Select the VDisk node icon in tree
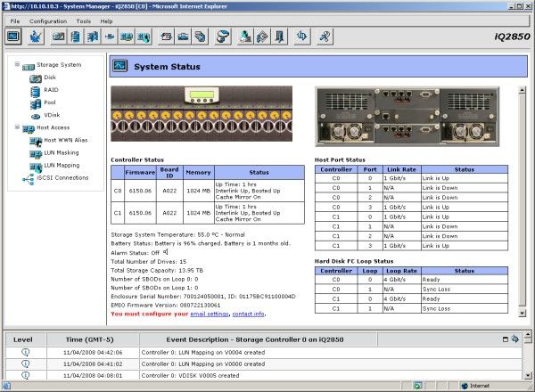This screenshot has width=535, height=392. point(36,116)
